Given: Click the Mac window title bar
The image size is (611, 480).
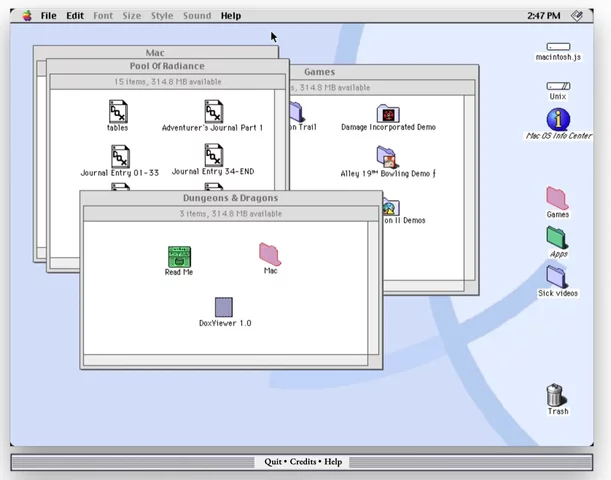Looking at the screenshot, I should 155,53.
